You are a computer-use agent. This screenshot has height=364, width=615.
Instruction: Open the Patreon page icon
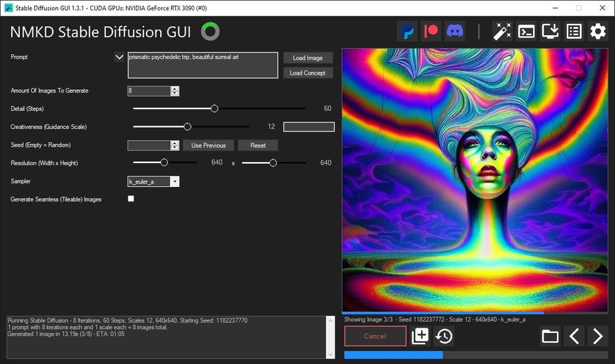pos(430,31)
